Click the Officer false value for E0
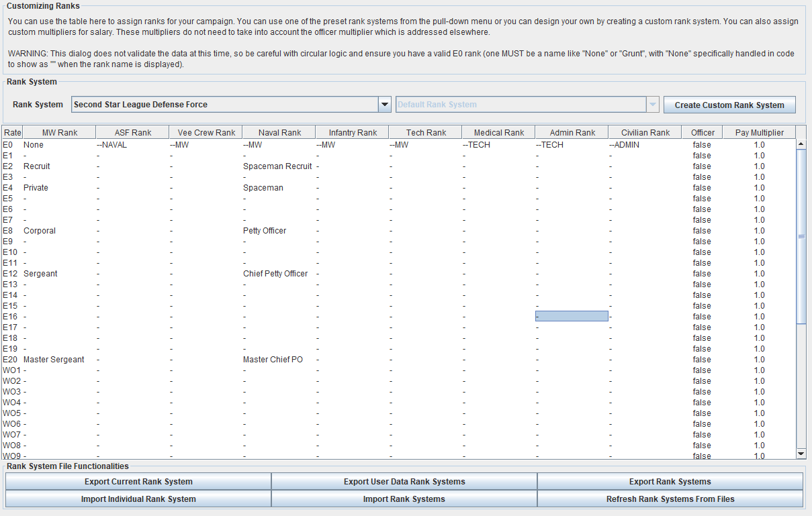The height and width of the screenshot is (516, 812). click(x=702, y=145)
